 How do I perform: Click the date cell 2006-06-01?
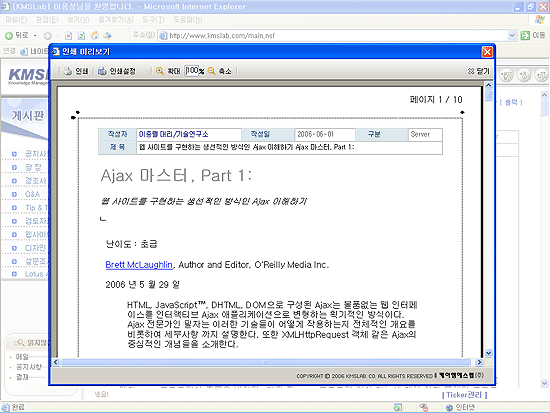tap(325, 134)
